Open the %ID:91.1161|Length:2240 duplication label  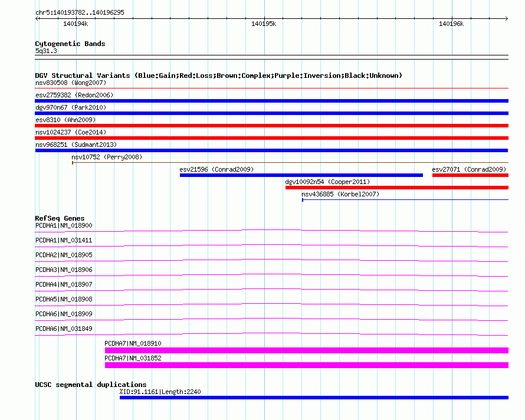[160, 392]
